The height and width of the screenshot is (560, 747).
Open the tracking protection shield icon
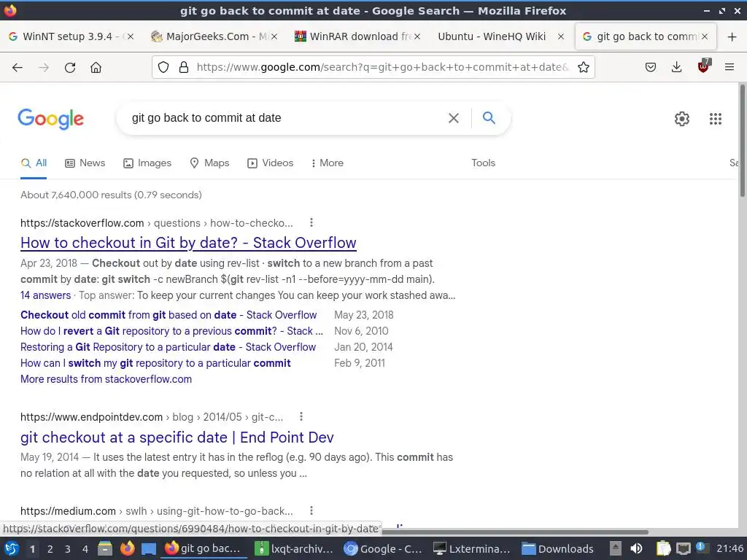[163, 67]
